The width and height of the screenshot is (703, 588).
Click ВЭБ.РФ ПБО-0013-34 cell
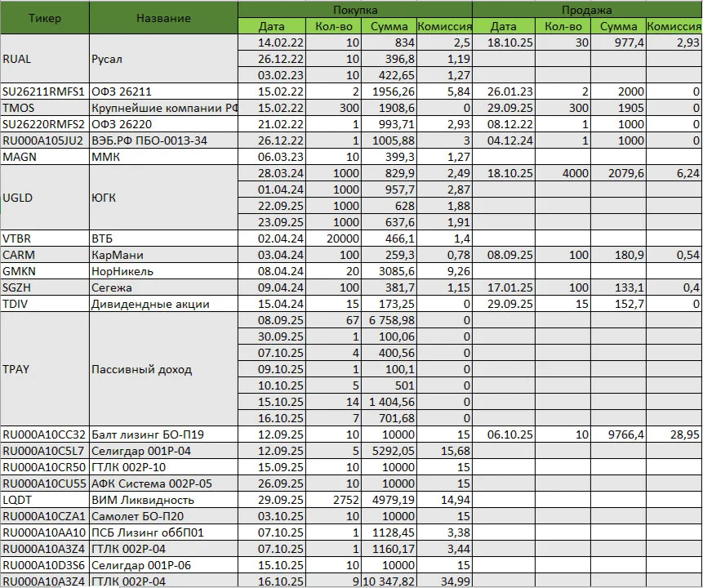pyautogui.click(x=163, y=140)
